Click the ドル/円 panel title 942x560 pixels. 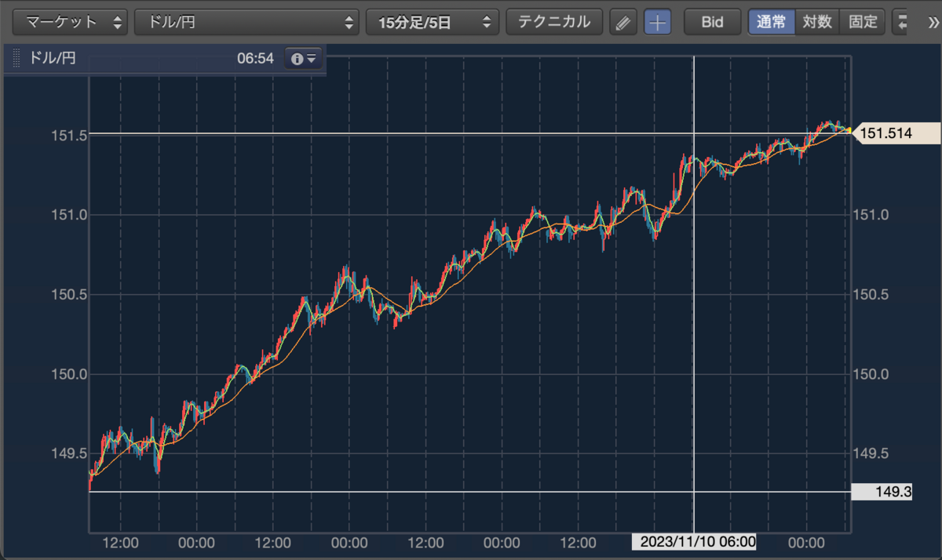click(53, 58)
